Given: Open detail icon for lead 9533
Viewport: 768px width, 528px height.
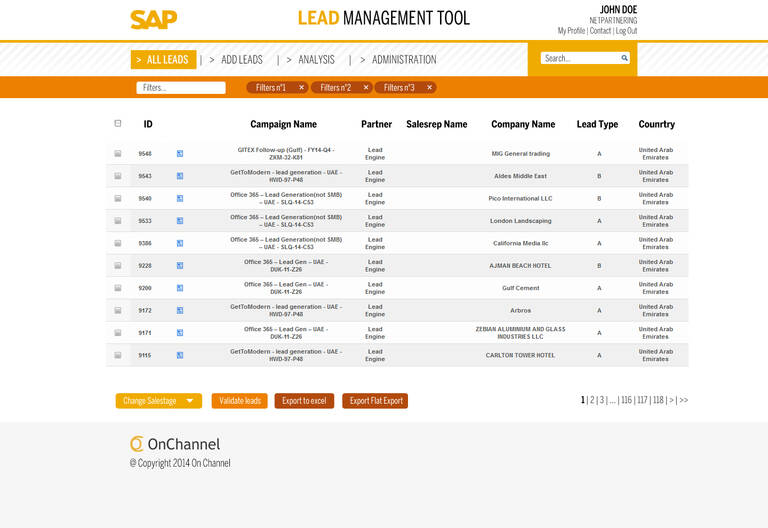Looking at the screenshot, I should (x=180, y=221).
